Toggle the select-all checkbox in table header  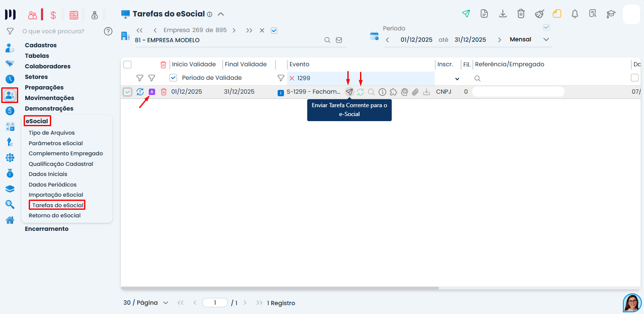[x=128, y=65]
